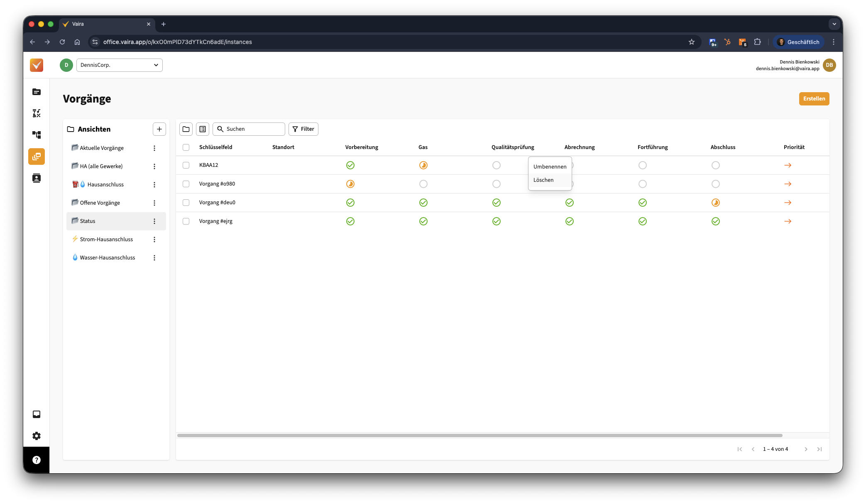Viewport: 866px width, 504px height.
Task: Click the list view icon beside search
Action: tap(203, 129)
